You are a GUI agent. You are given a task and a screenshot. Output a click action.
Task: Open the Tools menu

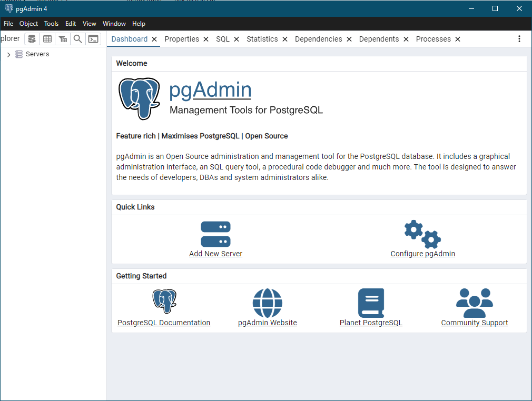(51, 24)
